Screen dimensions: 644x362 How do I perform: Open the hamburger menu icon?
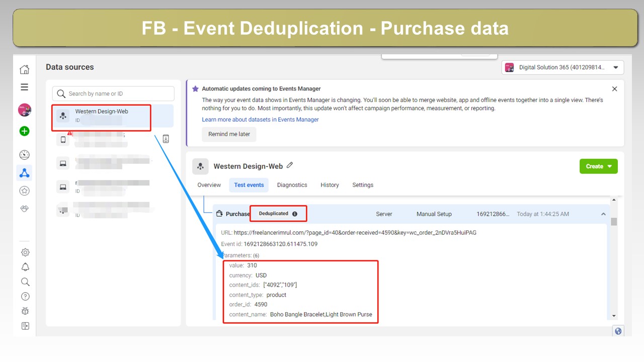(24, 87)
